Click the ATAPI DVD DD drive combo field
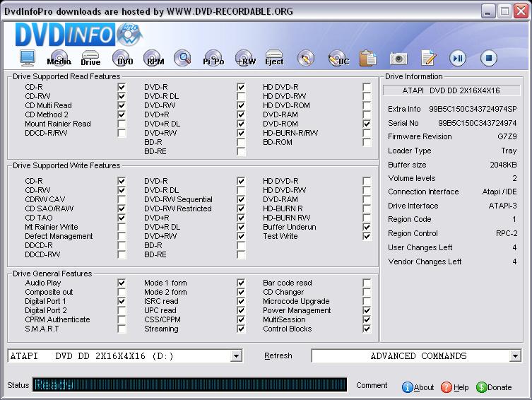This screenshot has width=532, height=400. (125, 356)
